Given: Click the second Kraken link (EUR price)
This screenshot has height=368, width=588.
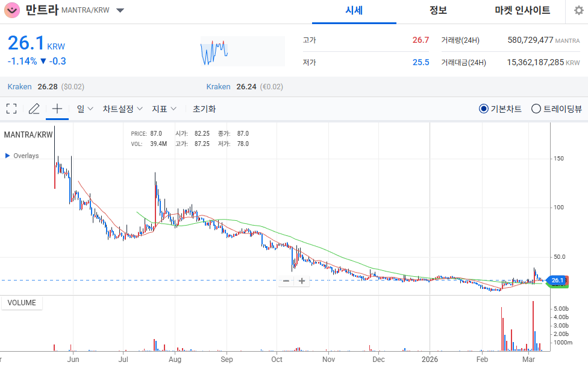Looking at the screenshot, I should tap(218, 87).
